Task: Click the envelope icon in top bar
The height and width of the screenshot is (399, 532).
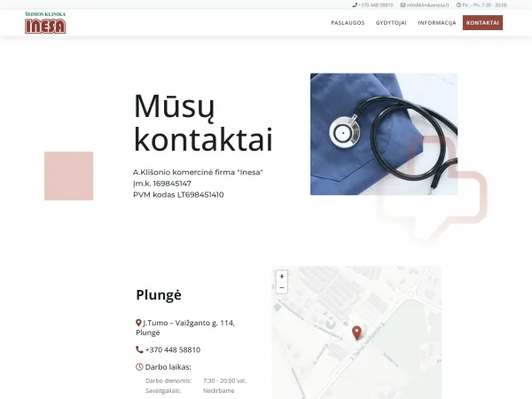Action: (403, 5)
